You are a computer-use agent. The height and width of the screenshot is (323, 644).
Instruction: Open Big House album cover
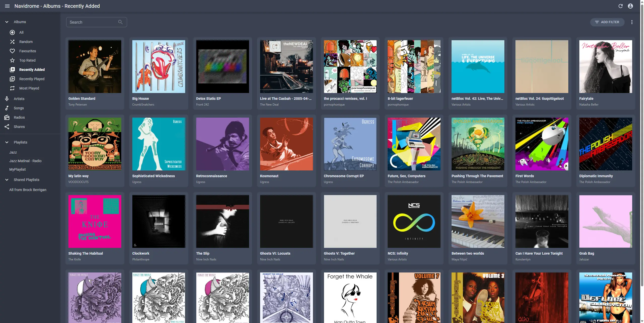(x=159, y=67)
